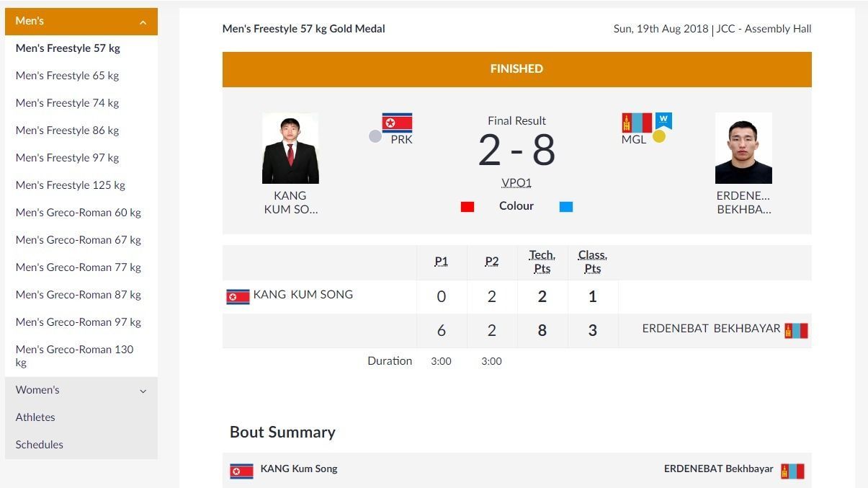Open Erdenebat Bekhbayar's athlete photo
The height and width of the screenshot is (488, 868).
coord(743,148)
